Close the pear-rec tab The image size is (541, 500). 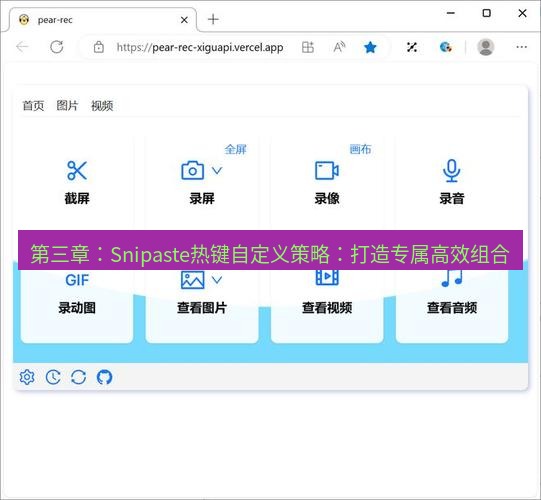[184, 20]
